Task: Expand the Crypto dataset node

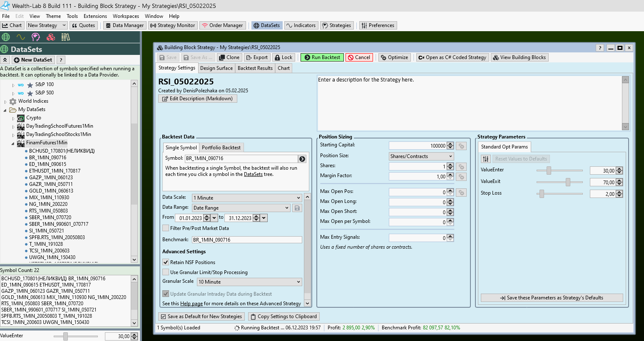Action: click(13, 119)
